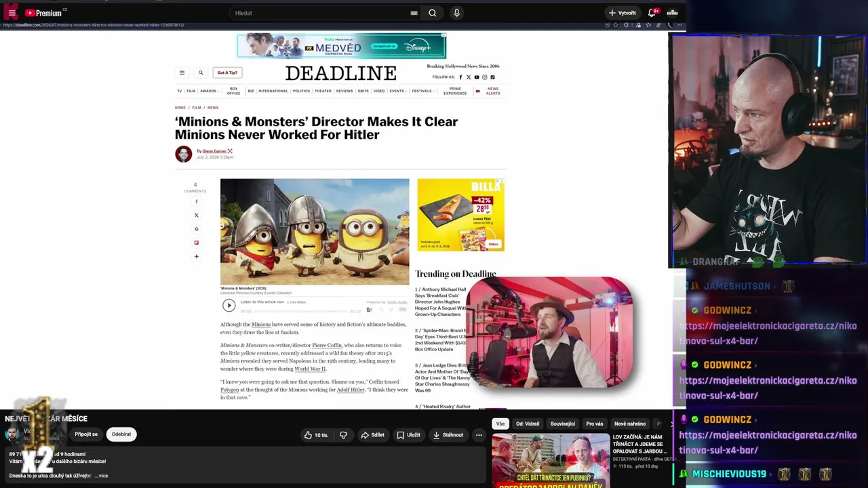This screenshot has height=488, width=868.
Task: Open the YouTube guide hamburger menu
Action: 12,13
